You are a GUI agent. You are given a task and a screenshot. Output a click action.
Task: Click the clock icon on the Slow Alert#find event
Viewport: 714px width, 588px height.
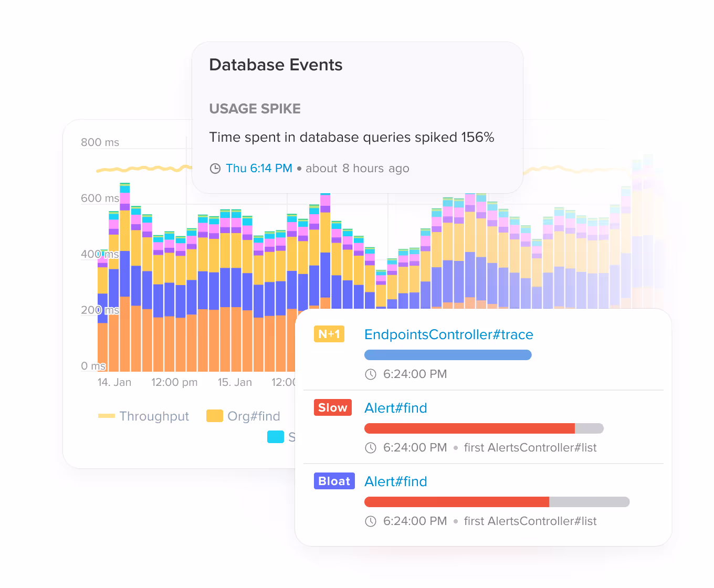pyautogui.click(x=371, y=447)
